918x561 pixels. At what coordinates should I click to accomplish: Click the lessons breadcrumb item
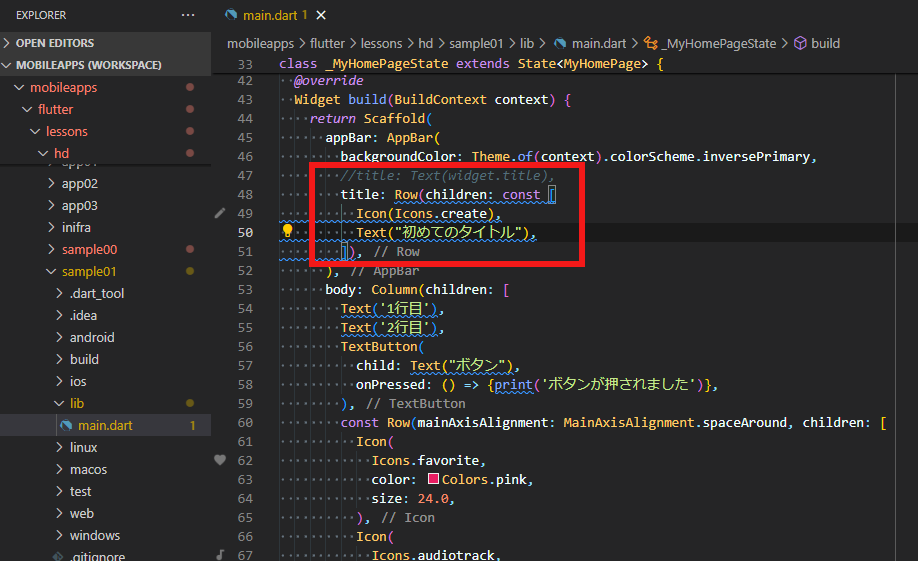381,43
